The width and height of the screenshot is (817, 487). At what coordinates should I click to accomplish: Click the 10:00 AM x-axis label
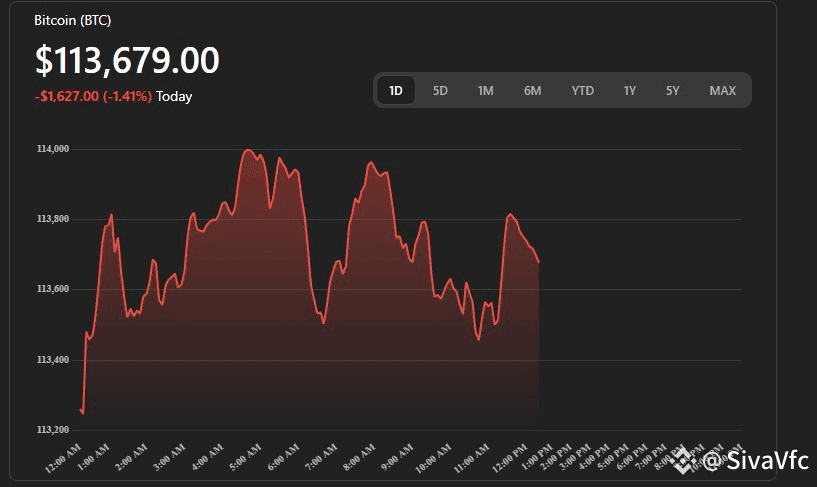(434, 458)
